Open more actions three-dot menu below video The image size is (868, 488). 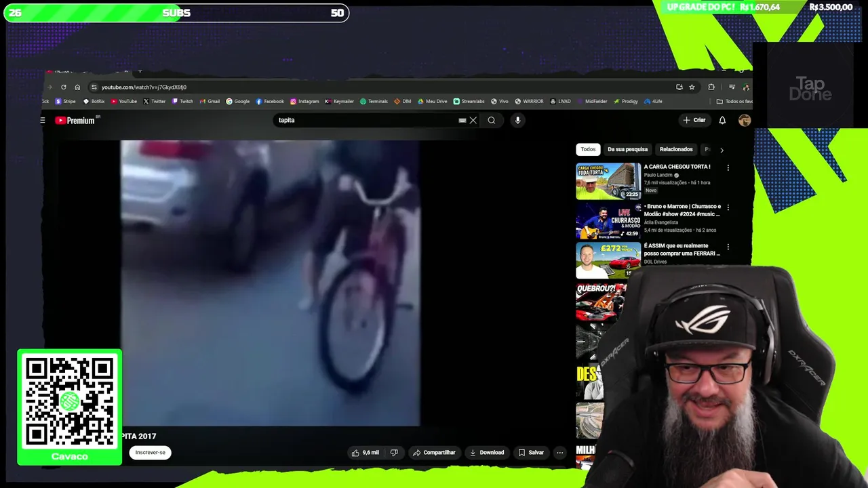559,452
